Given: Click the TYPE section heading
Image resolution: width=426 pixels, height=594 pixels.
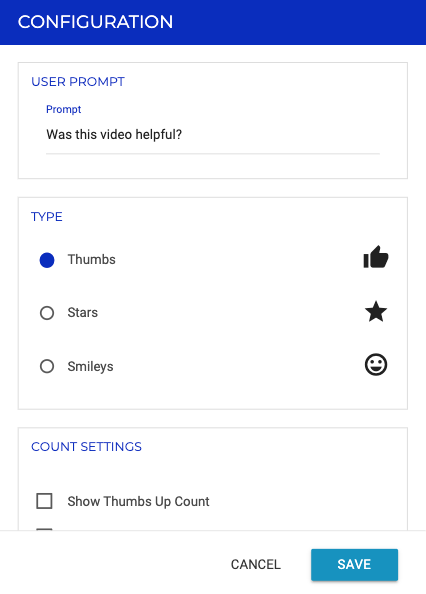Looking at the screenshot, I should (x=47, y=217).
